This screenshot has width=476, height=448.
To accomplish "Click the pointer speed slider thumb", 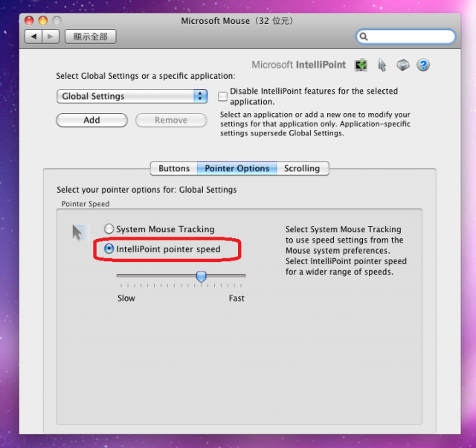I will point(201,277).
